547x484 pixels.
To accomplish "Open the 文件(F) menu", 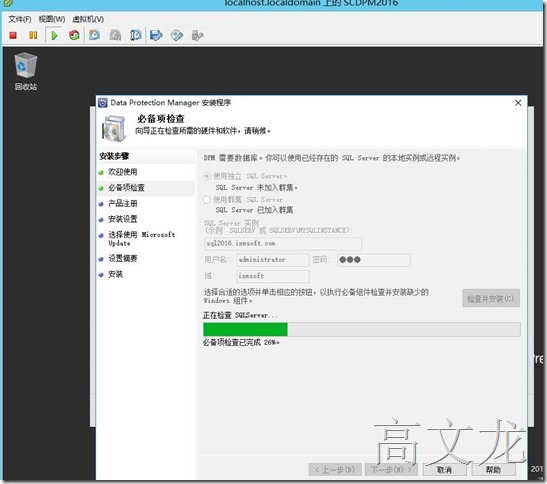I will click(20, 19).
